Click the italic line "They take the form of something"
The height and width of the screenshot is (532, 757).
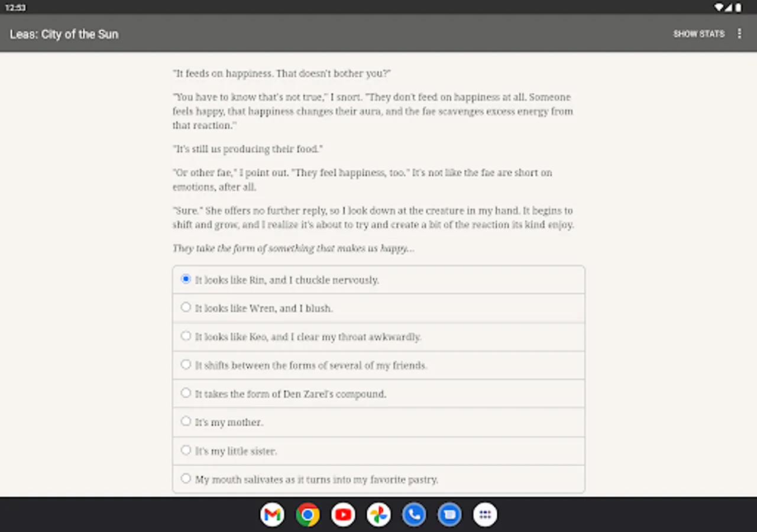(293, 248)
